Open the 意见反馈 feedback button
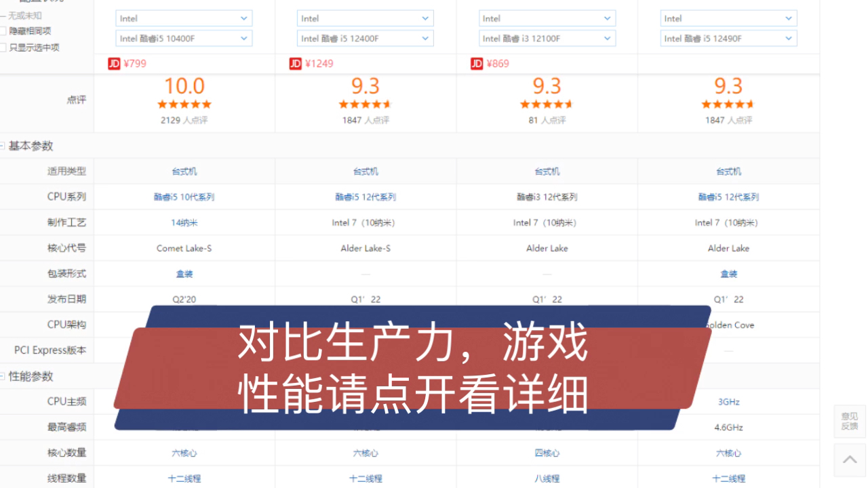Image resolution: width=868 pixels, height=488 pixels. click(850, 421)
